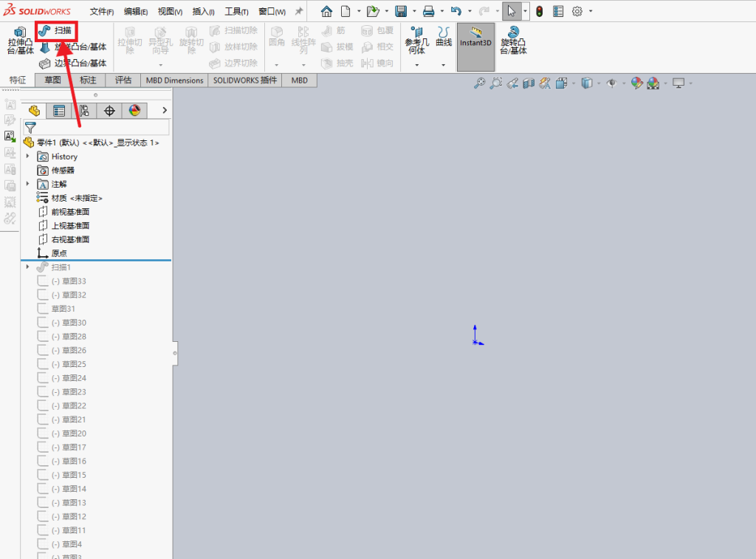Switch to the MBD Dimensions tab
The width and height of the screenshot is (756, 559).
click(174, 80)
